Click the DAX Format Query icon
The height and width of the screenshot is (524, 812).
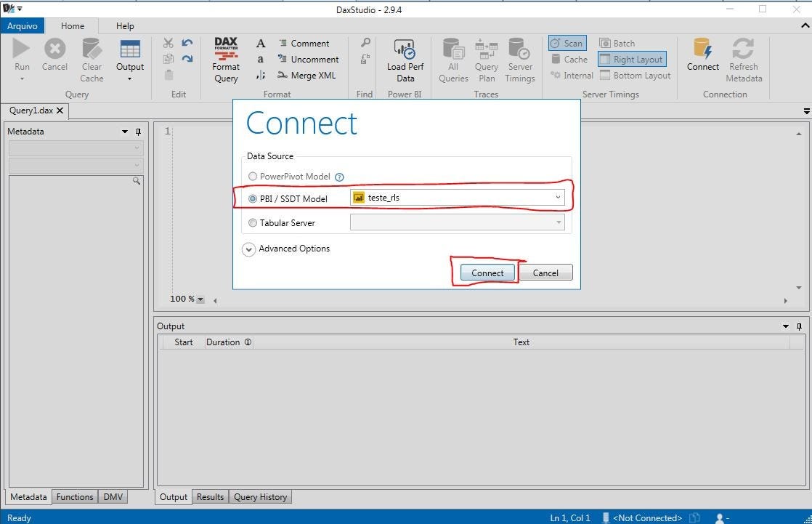pyautogui.click(x=226, y=48)
